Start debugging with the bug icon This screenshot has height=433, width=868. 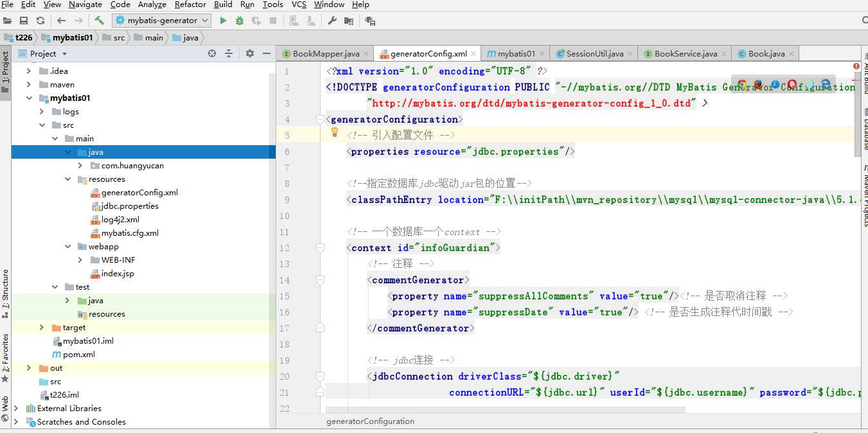[240, 21]
